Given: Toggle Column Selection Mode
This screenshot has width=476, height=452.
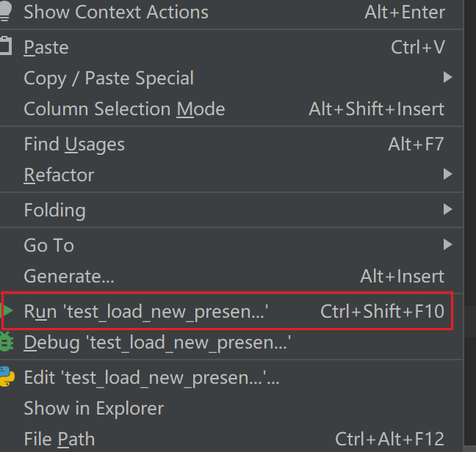Looking at the screenshot, I should (124, 109).
